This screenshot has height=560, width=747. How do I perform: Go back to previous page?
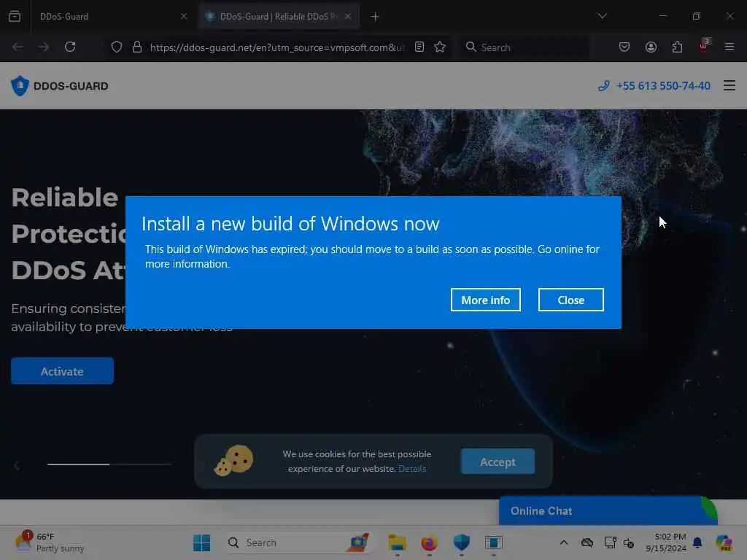pyautogui.click(x=18, y=47)
